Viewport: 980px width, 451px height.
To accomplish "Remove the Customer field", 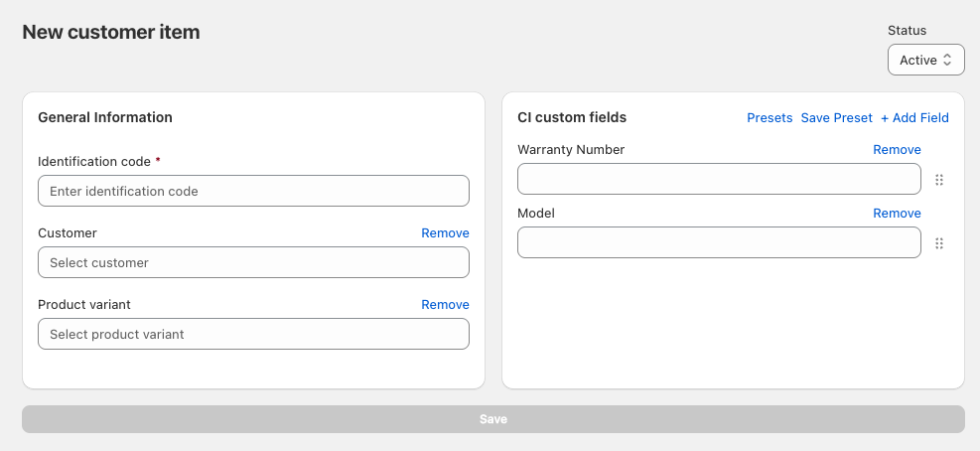I will coord(445,233).
